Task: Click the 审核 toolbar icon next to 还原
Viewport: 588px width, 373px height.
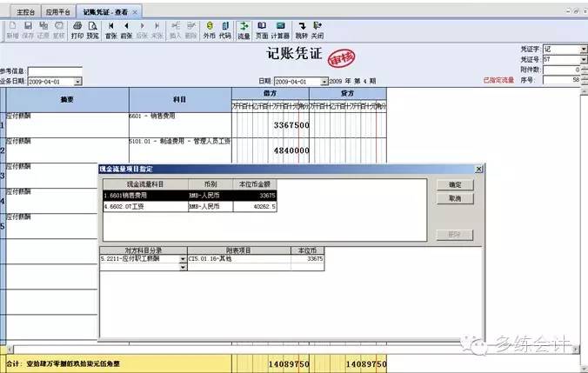Action: 59,30
